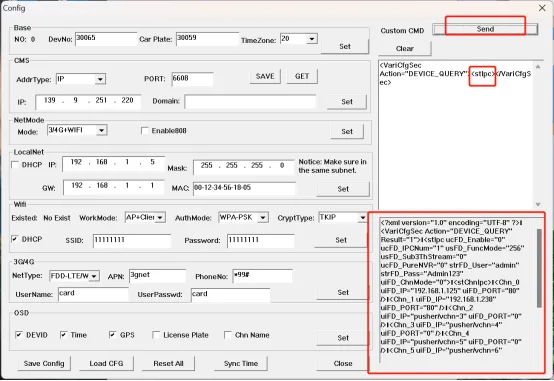Open the AddrType dropdown
Image resolution: width=554 pixels, height=381 pixels.
[x=100, y=79]
